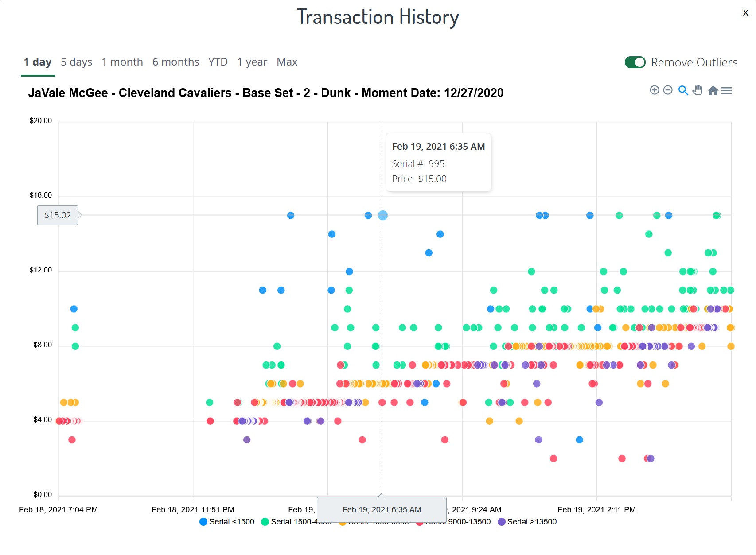The image size is (756, 555).
Task: Click the $4.00 y-axis label
Action: point(43,420)
